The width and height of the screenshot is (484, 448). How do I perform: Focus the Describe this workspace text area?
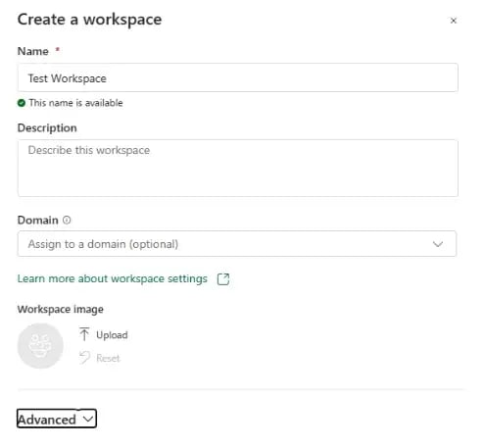238,168
